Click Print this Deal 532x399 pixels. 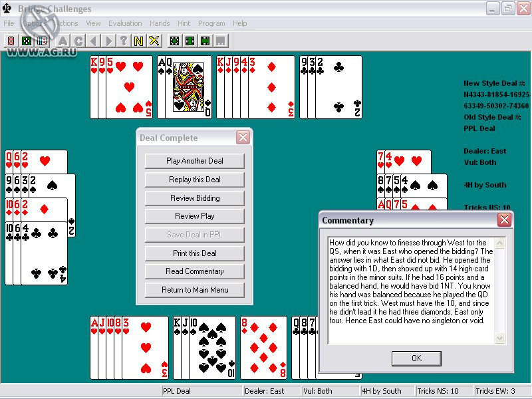[x=195, y=253]
